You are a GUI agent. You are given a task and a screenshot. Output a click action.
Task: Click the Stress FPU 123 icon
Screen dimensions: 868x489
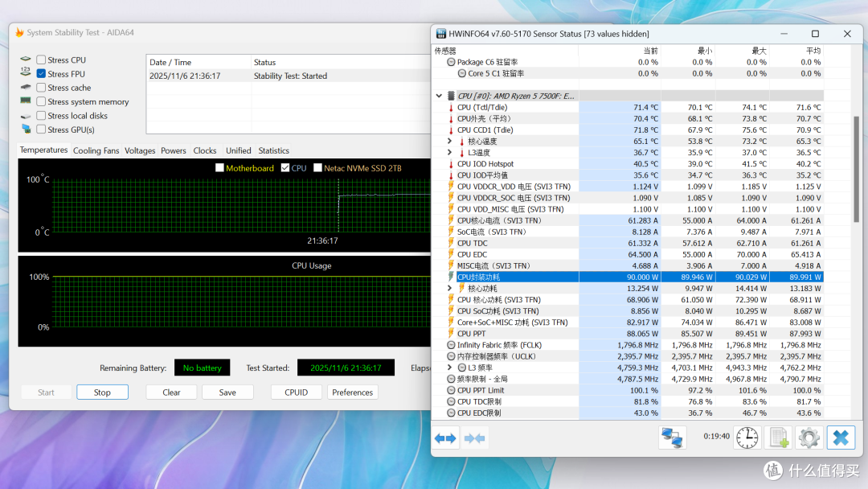26,72
